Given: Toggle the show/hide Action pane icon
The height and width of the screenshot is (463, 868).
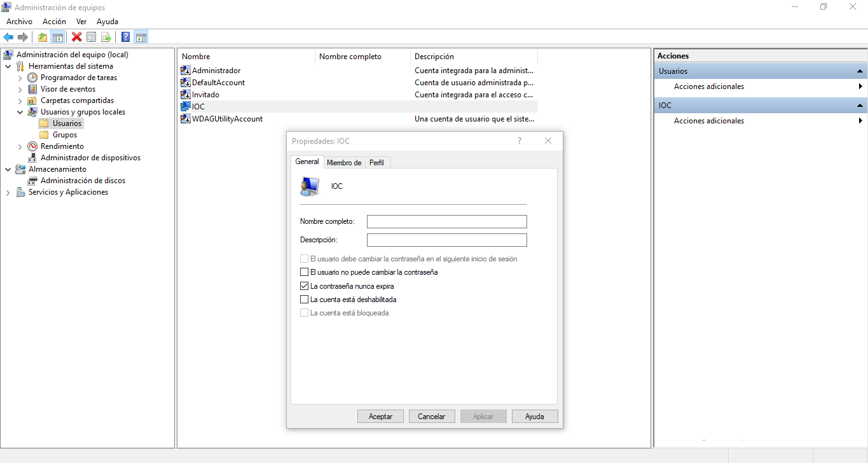Looking at the screenshot, I should [141, 38].
